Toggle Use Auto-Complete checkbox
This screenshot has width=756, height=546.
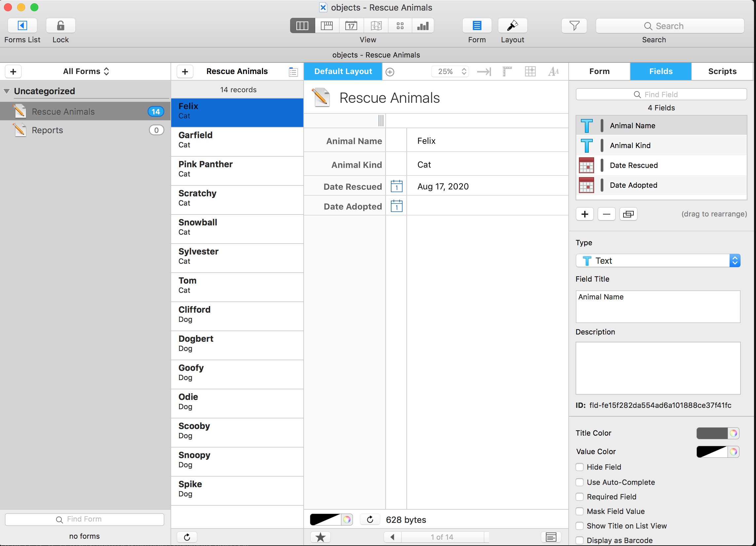click(x=580, y=482)
